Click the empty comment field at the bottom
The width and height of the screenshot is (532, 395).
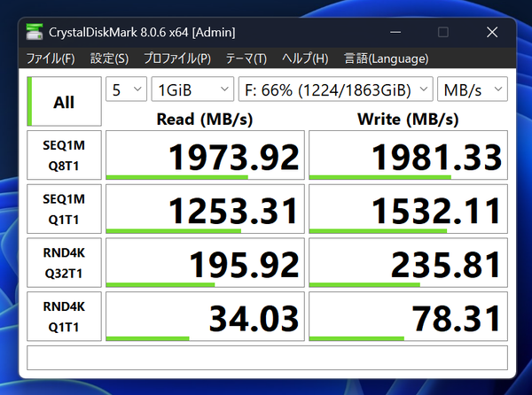267,357
